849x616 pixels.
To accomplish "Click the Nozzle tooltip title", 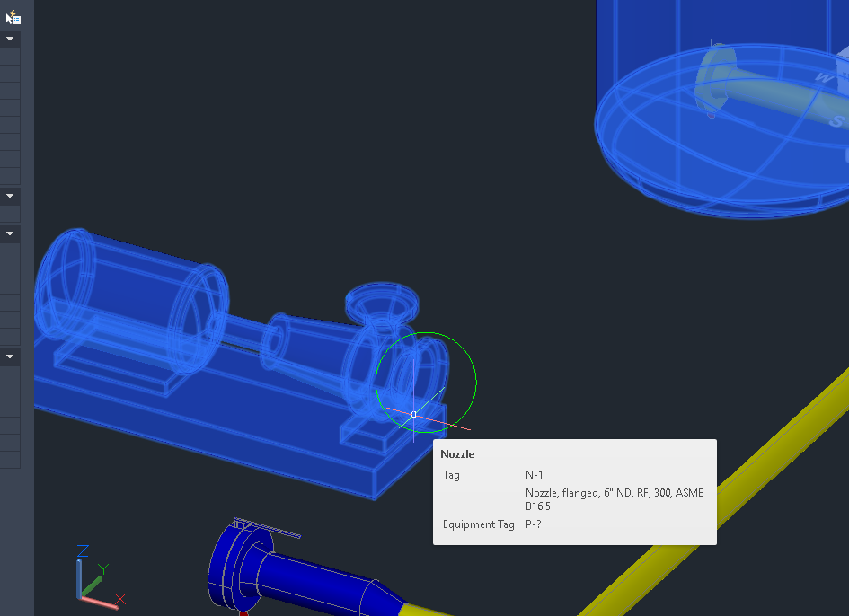I will click(x=457, y=454).
